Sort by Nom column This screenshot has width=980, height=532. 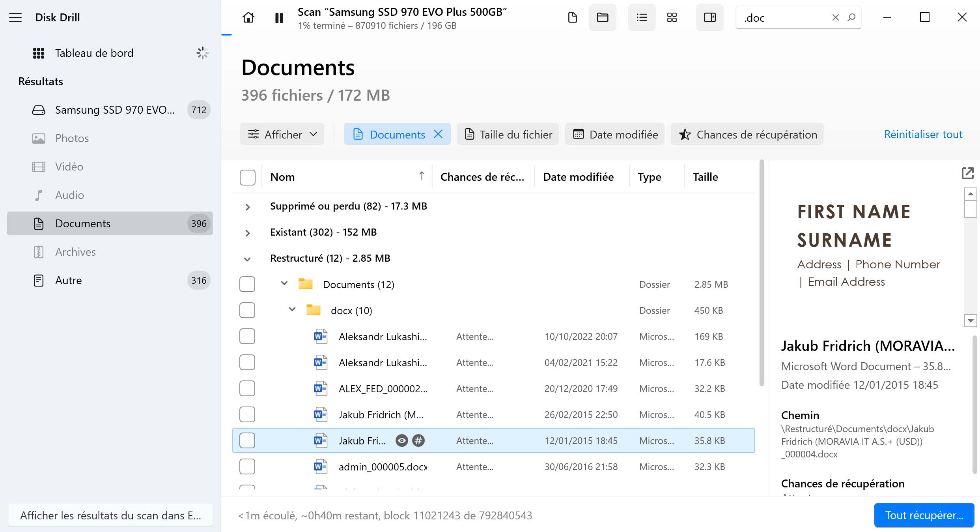347,177
